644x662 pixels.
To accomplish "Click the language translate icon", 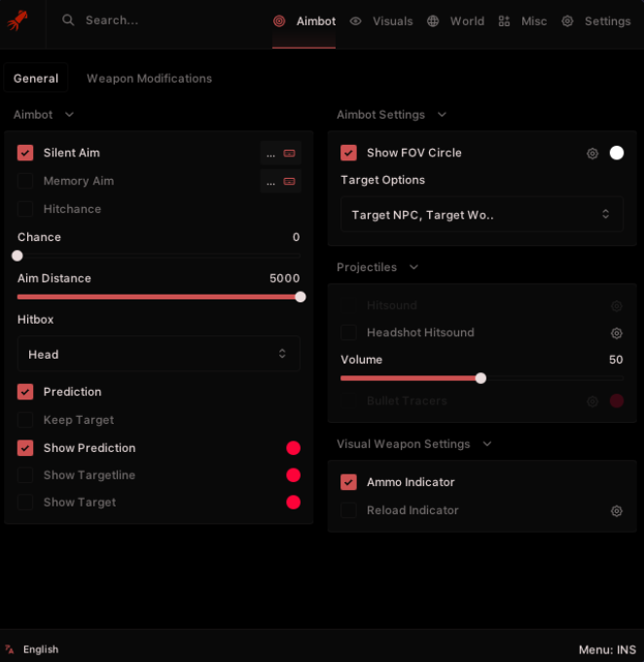I will click(10, 649).
